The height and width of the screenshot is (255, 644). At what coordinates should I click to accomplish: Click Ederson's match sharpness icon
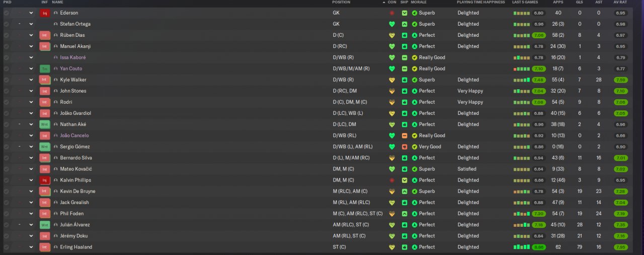tap(405, 13)
